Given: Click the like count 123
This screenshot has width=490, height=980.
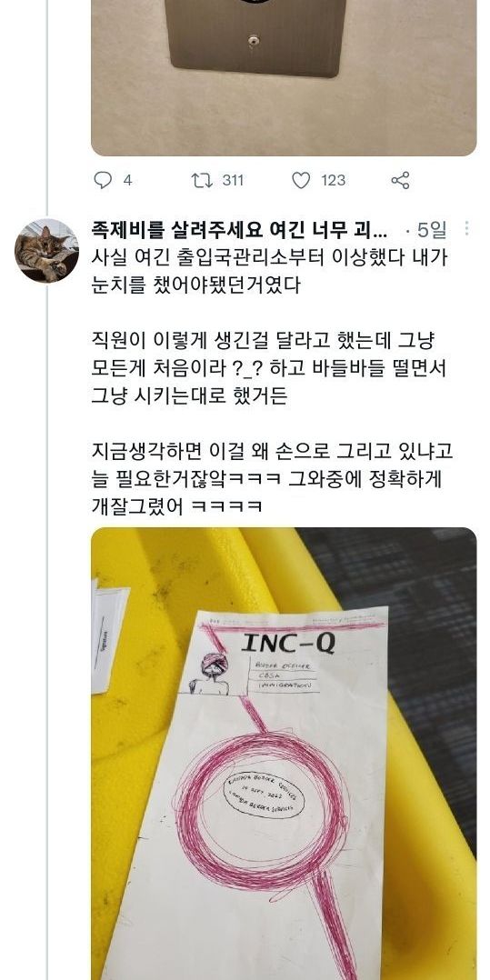Looking at the screenshot, I should (333, 181).
